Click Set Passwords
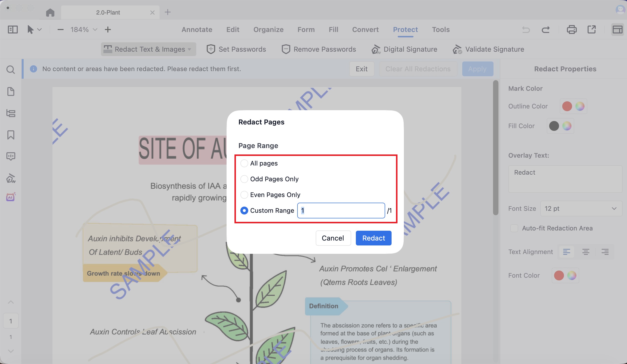Viewport: 627px width, 364px height. (236, 49)
